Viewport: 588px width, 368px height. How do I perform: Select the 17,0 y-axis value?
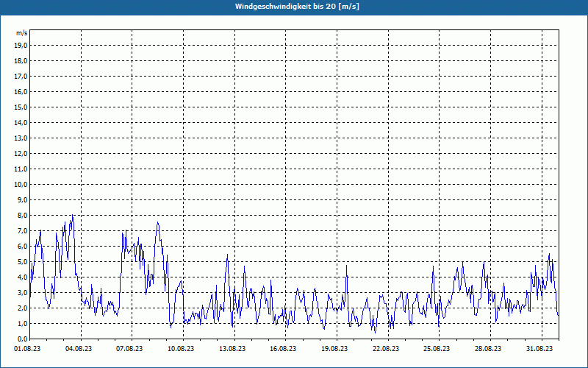[x=21, y=77]
